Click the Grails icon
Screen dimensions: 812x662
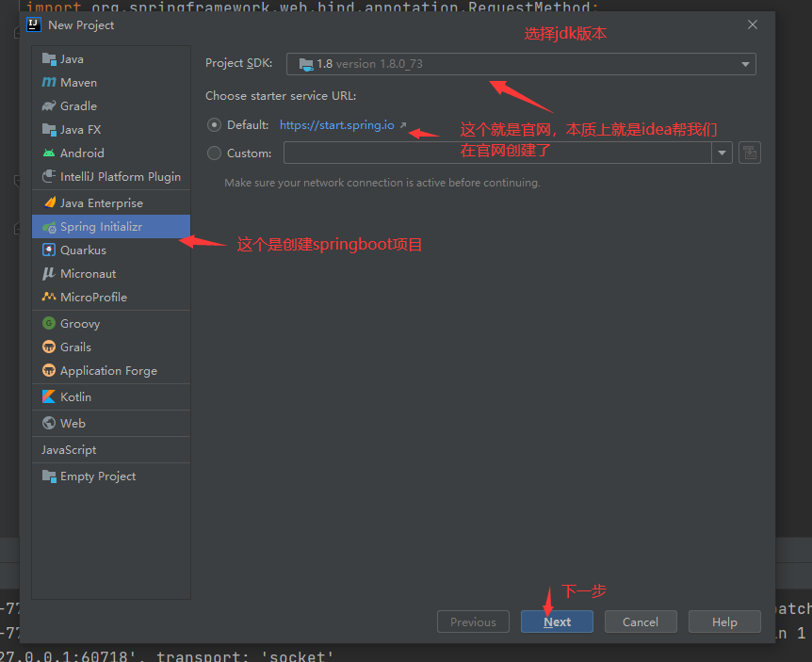click(x=49, y=347)
